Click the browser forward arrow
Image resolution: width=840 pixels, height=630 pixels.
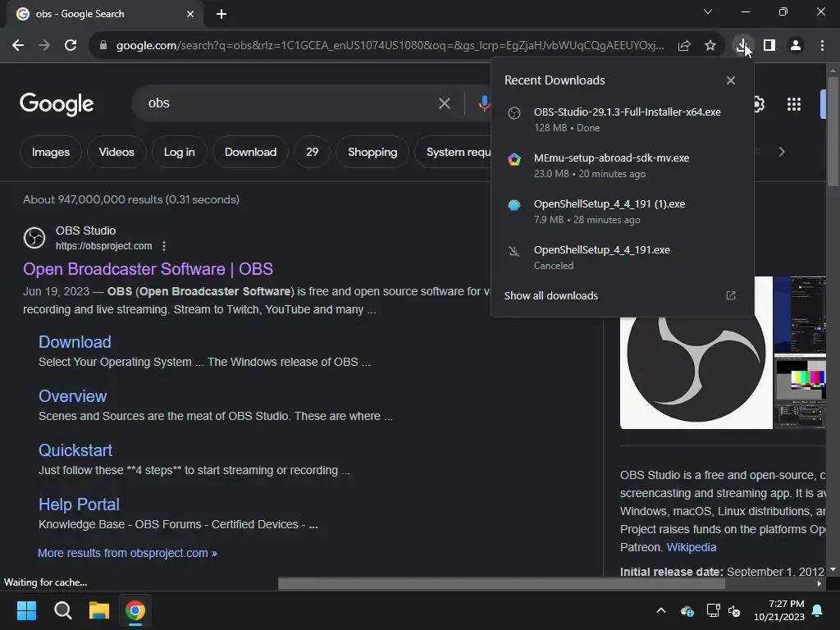coord(44,46)
